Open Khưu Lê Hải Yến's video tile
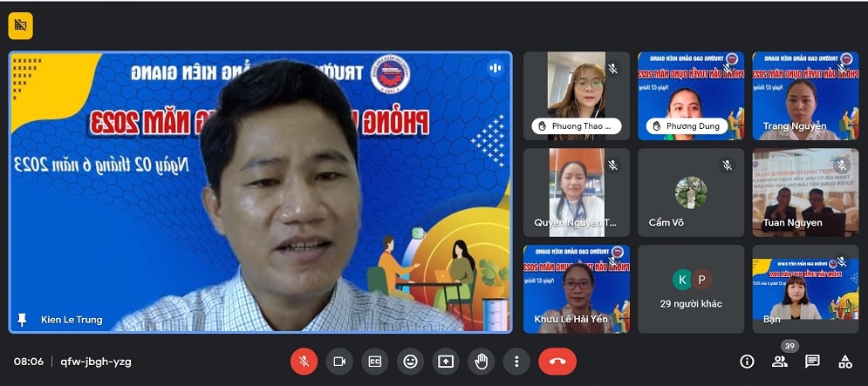Screen dimensions: 868x386 (576, 288)
